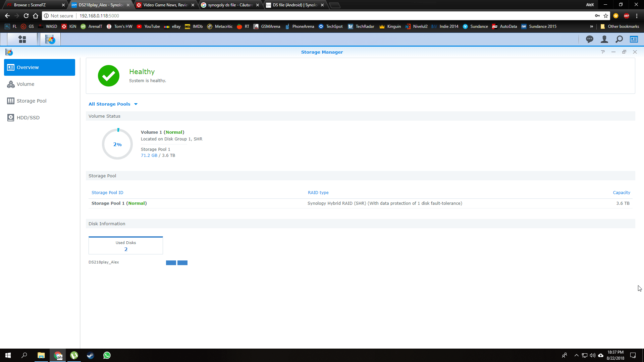This screenshot has height=362, width=644.
Task: Switch to the synogoly ds file tab
Action: [230, 5]
